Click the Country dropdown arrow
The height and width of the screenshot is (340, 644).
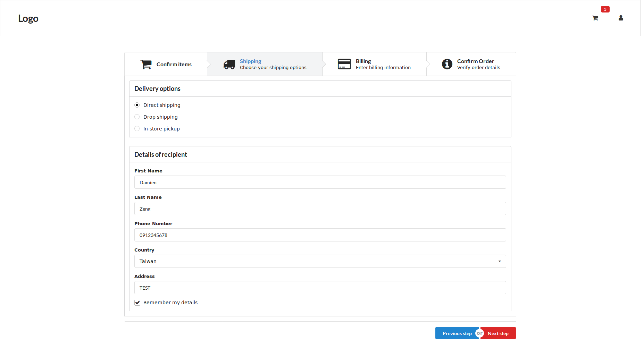coord(500,261)
